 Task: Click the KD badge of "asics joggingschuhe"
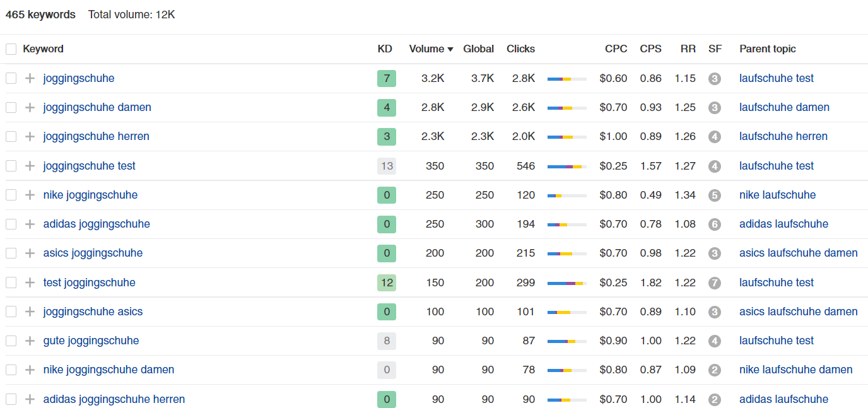[386, 253]
